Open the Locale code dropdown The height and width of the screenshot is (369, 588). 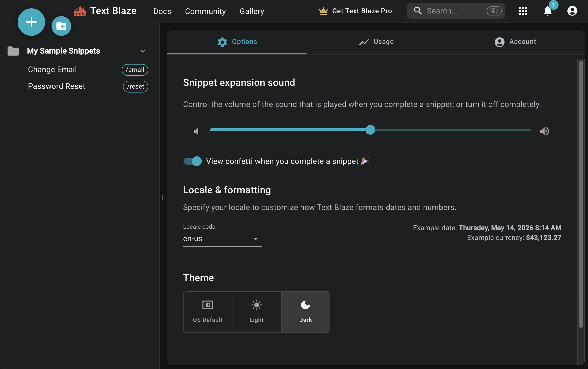[222, 238]
